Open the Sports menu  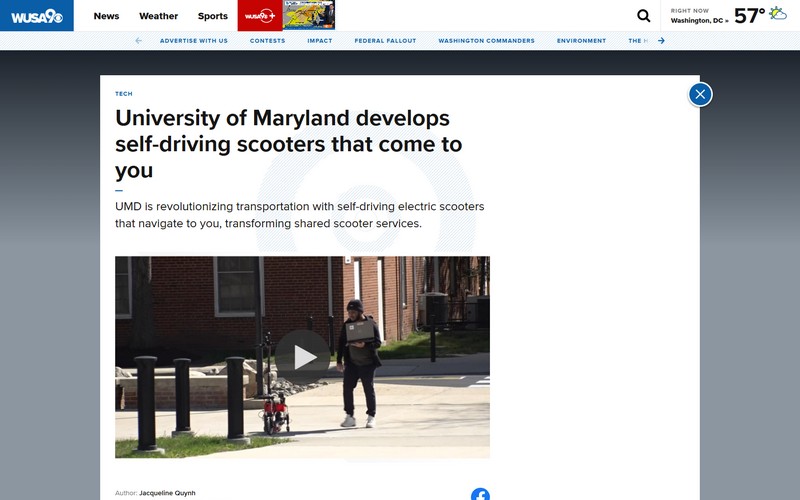pos(213,16)
